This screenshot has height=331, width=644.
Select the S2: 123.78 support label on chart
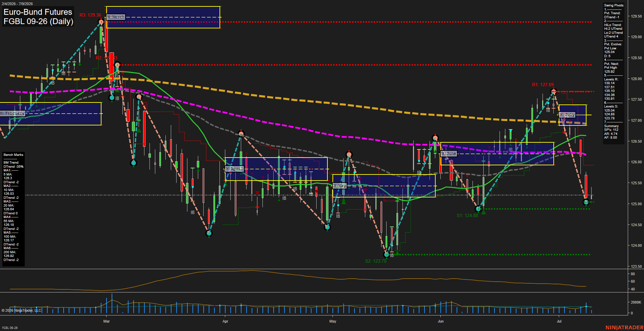click(x=376, y=261)
